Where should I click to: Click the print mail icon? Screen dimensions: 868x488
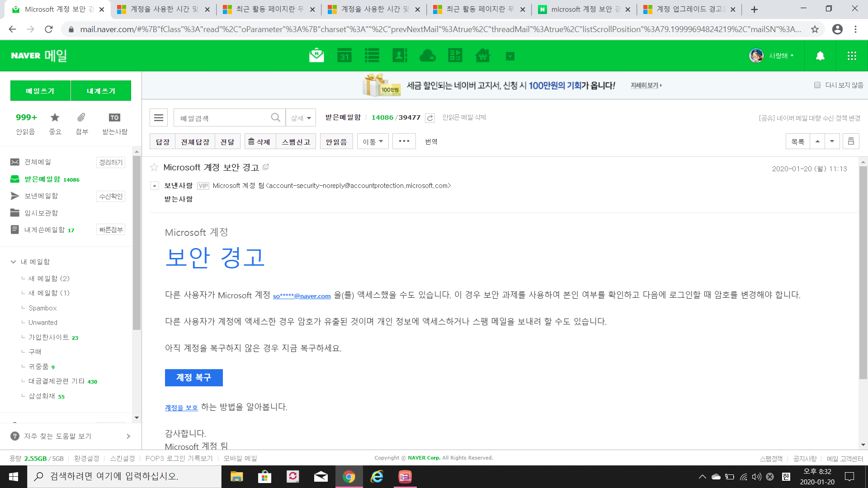[851, 141]
